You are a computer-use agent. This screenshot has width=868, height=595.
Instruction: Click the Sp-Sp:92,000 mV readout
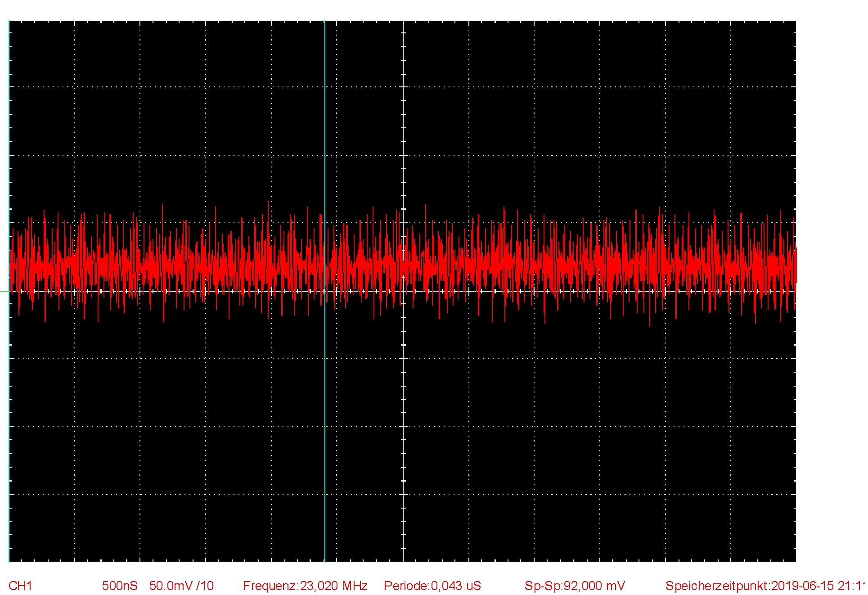(x=575, y=586)
